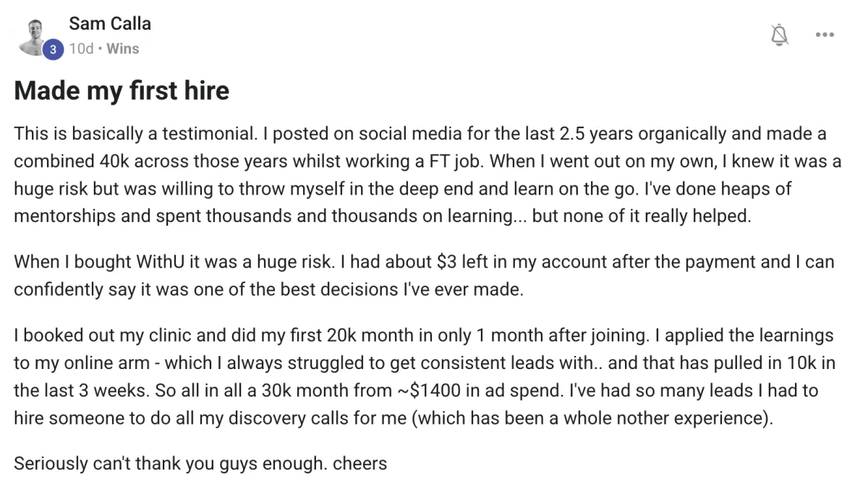Click the word cheers at post end
Screen dimensions: 868x492
click(359, 463)
